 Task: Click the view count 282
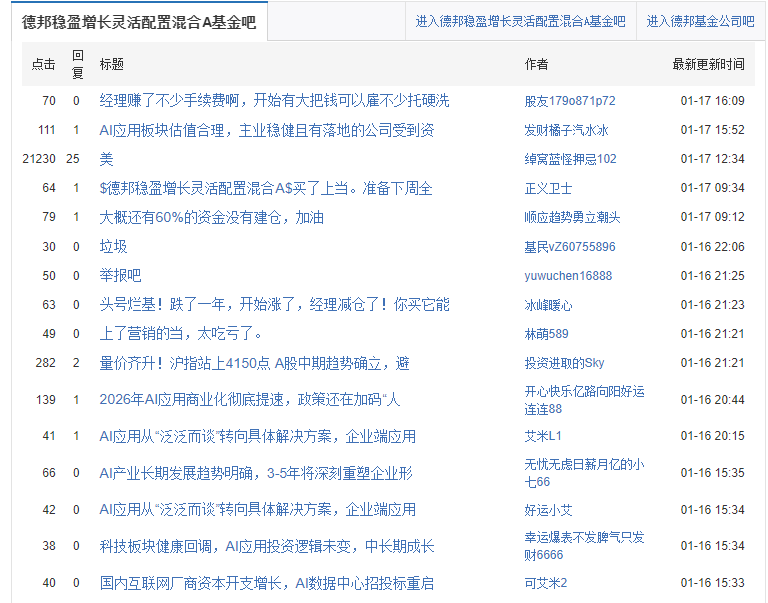(46, 363)
